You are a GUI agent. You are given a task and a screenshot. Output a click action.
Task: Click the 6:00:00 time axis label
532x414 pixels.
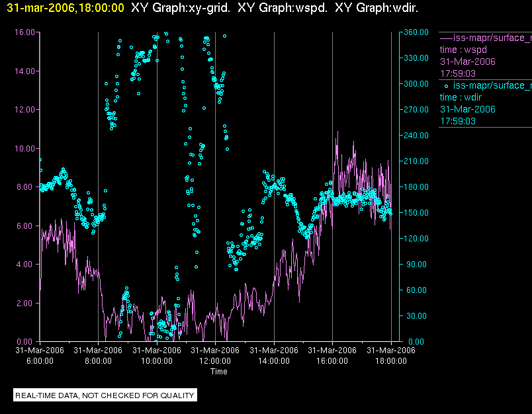[40, 361]
